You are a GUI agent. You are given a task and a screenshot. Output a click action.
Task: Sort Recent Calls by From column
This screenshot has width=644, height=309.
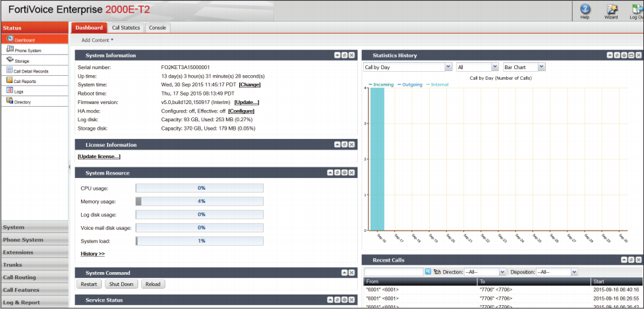(420, 281)
